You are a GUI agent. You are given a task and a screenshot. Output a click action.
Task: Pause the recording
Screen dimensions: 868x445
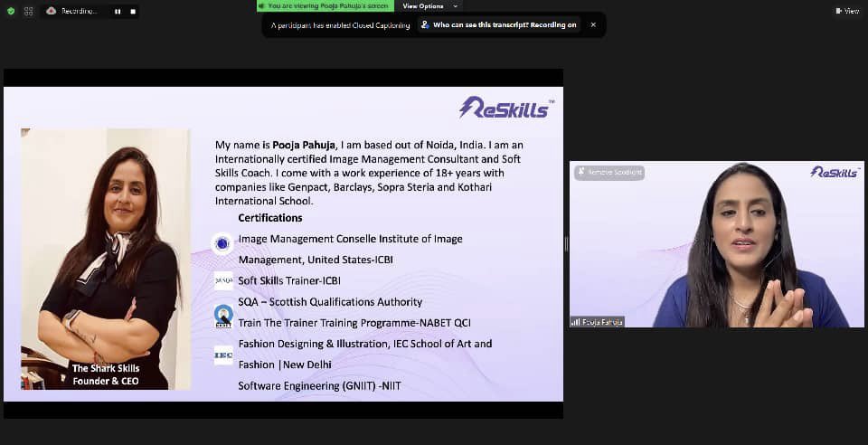pos(118,11)
